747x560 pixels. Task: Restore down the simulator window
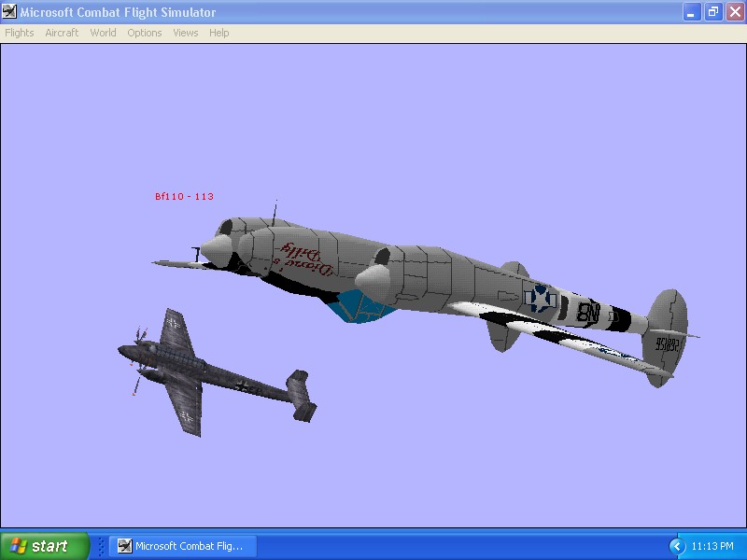[x=713, y=12]
